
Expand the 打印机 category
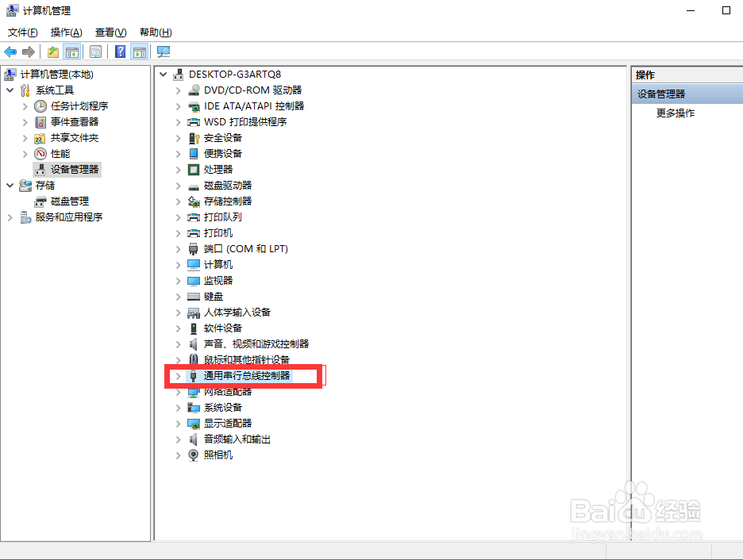(x=178, y=233)
